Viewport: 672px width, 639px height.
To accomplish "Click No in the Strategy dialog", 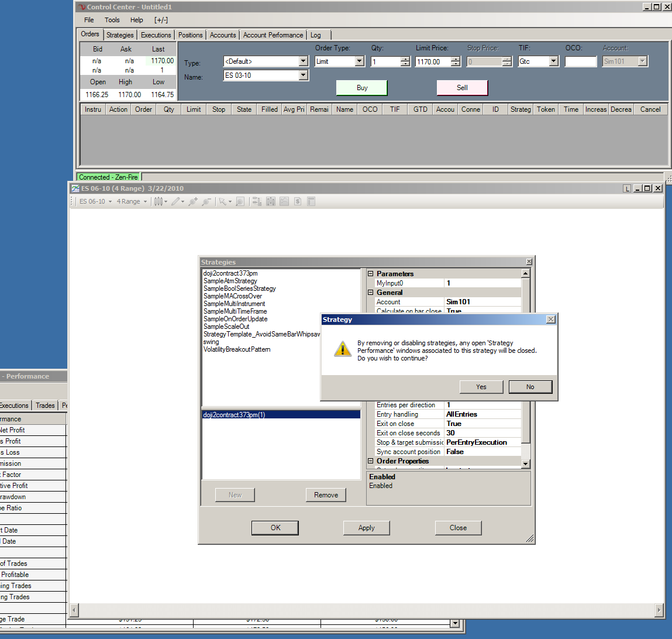I will [530, 387].
